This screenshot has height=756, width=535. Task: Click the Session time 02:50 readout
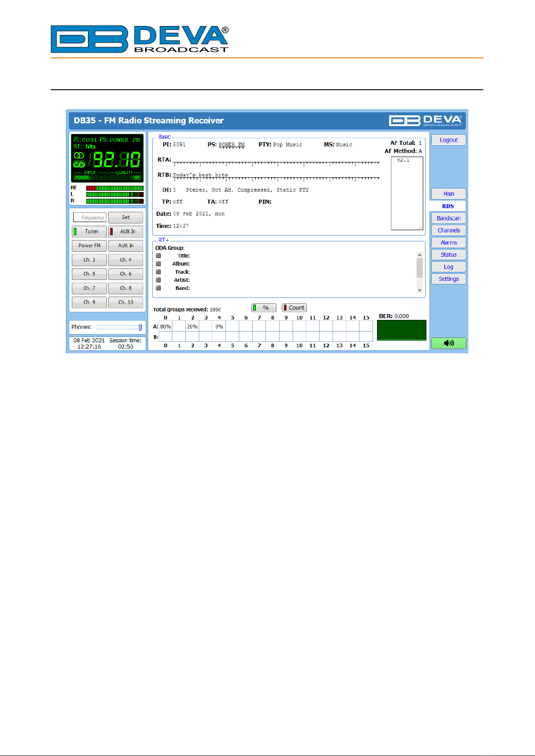(126, 347)
